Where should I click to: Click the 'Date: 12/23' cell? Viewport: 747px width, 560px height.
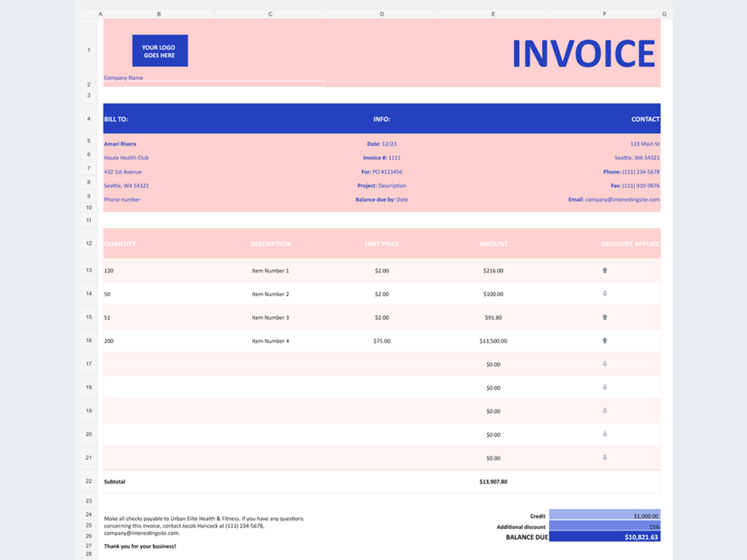(x=382, y=144)
